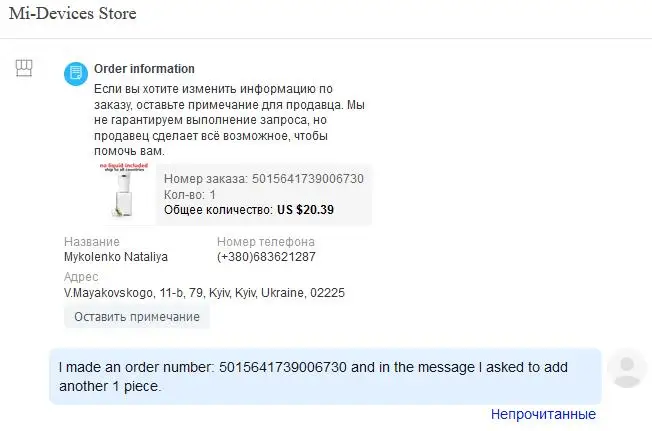The image size is (652, 431).
Task: Click the Номер заказа line in the order card
Action: click(x=263, y=179)
